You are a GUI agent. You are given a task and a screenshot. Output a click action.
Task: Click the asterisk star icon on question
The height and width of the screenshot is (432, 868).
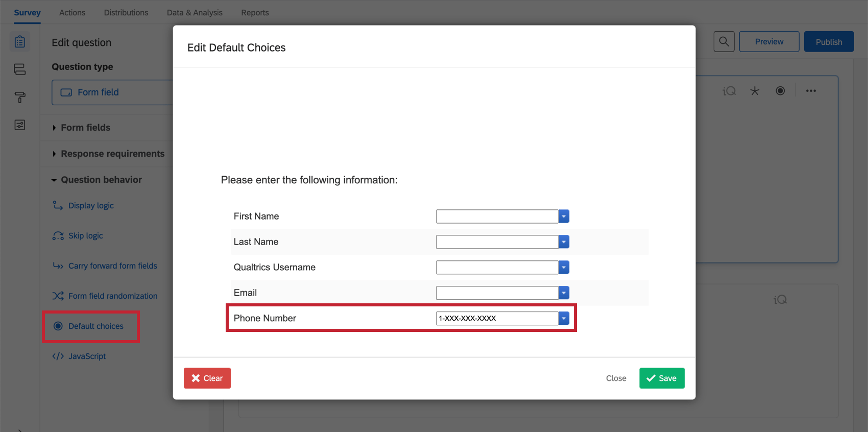tap(755, 91)
